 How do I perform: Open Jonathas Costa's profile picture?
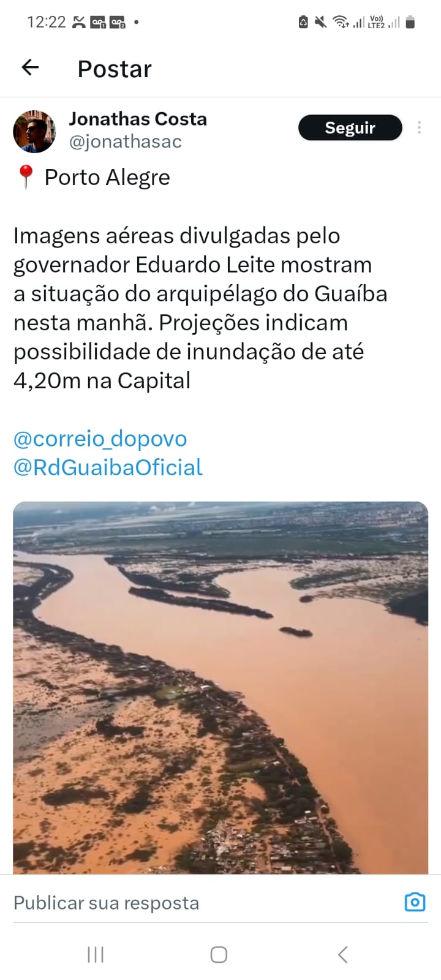pos(34,131)
